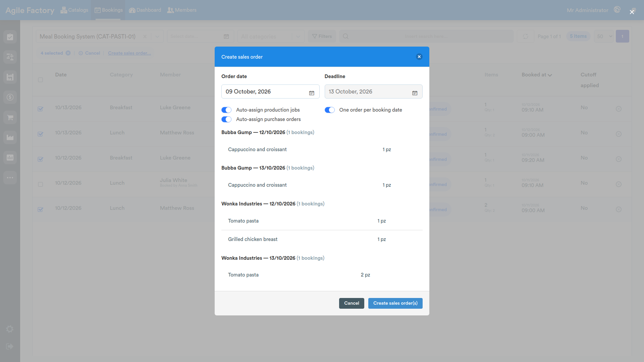This screenshot has height=362, width=644.
Task: Click the logout icon in sidebar
Action: pyautogui.click(x=10, y=346)
